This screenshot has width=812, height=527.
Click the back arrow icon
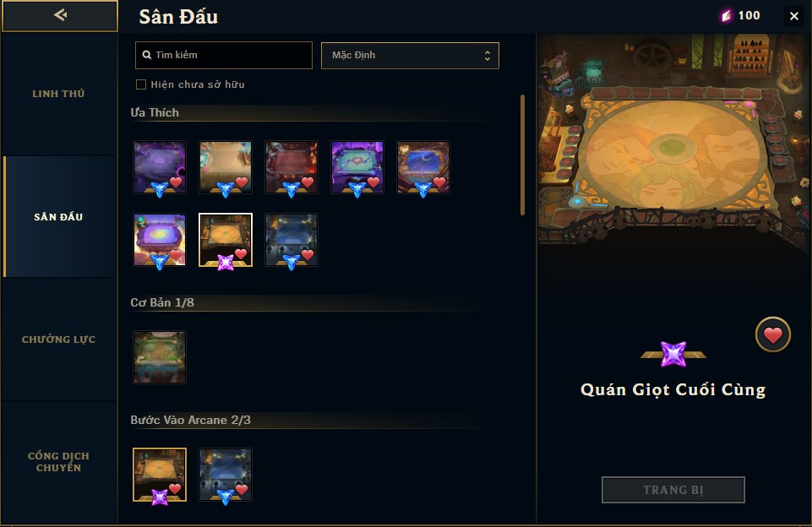(60, 15)
